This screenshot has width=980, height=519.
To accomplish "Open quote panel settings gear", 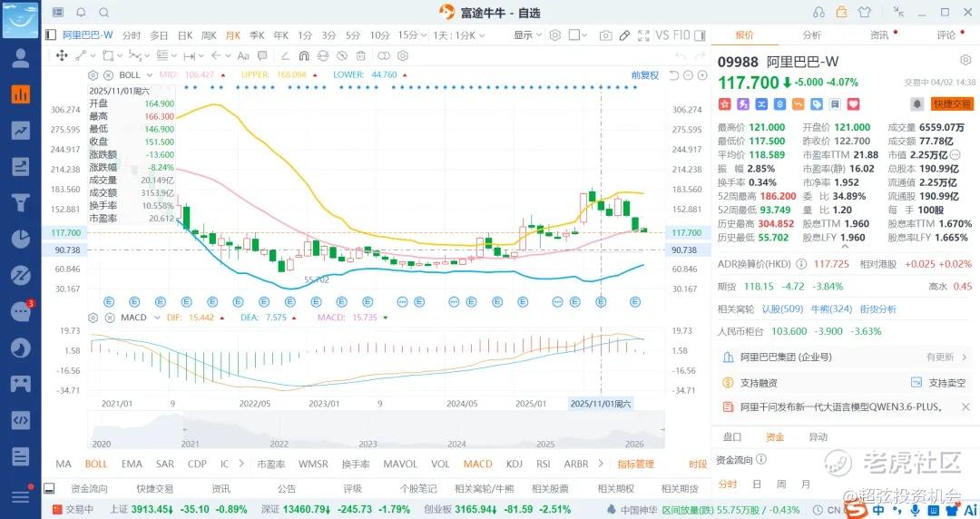I will coord(965,60).
